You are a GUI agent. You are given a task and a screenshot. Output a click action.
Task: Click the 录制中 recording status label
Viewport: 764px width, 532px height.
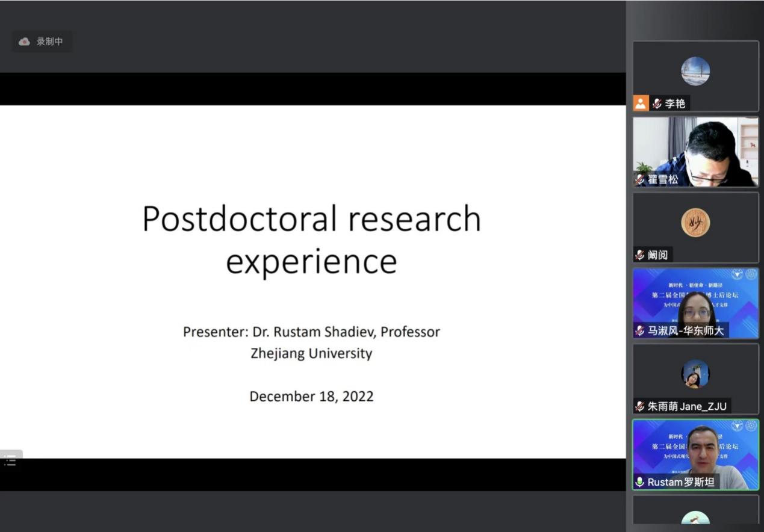coord(49,42)
